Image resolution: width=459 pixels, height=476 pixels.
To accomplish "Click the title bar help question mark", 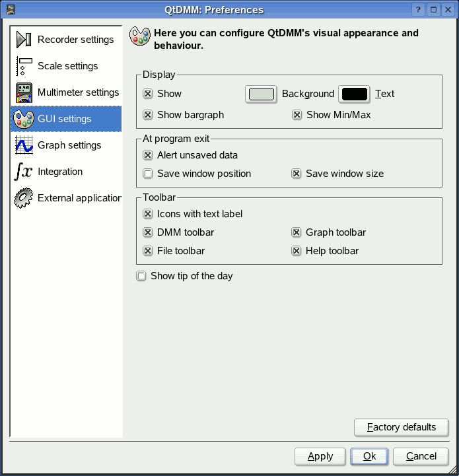I will 418,9.
